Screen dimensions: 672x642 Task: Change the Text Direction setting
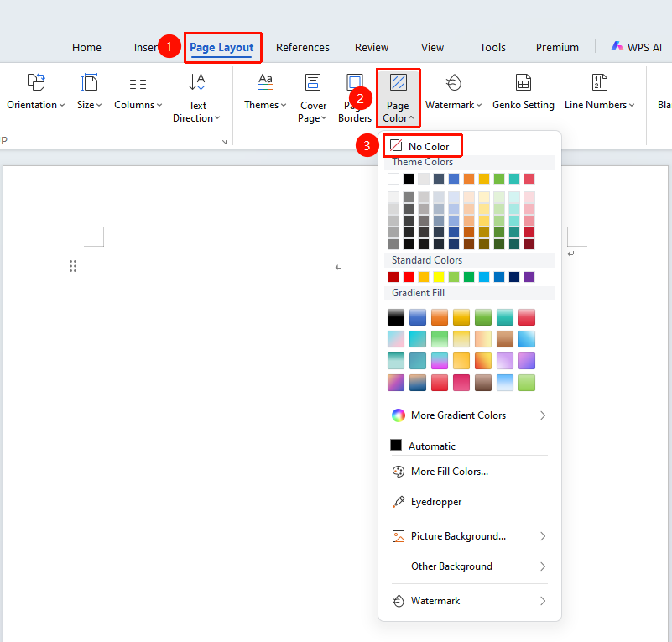196,98
